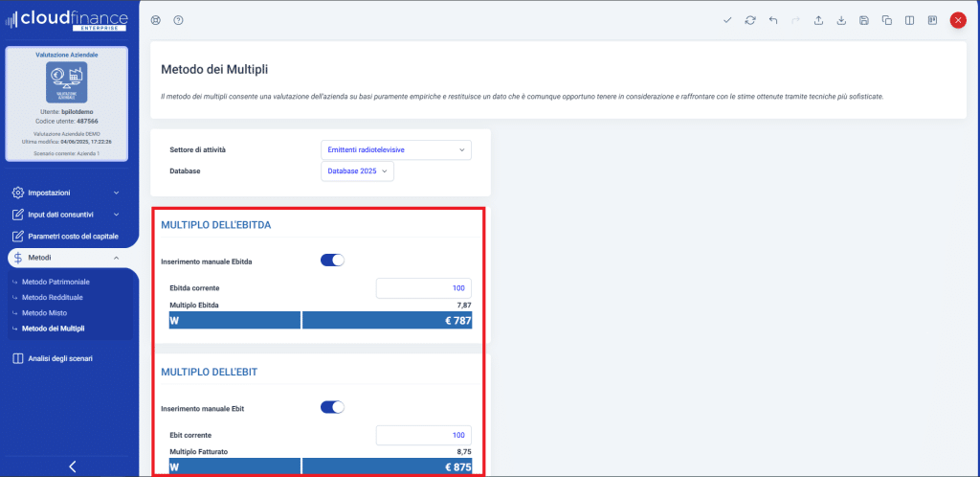This screenshot has width=980, height=477.
Task: Toggle Inserimento manuale Ebit switch
Action: click(x=331, y=407)
